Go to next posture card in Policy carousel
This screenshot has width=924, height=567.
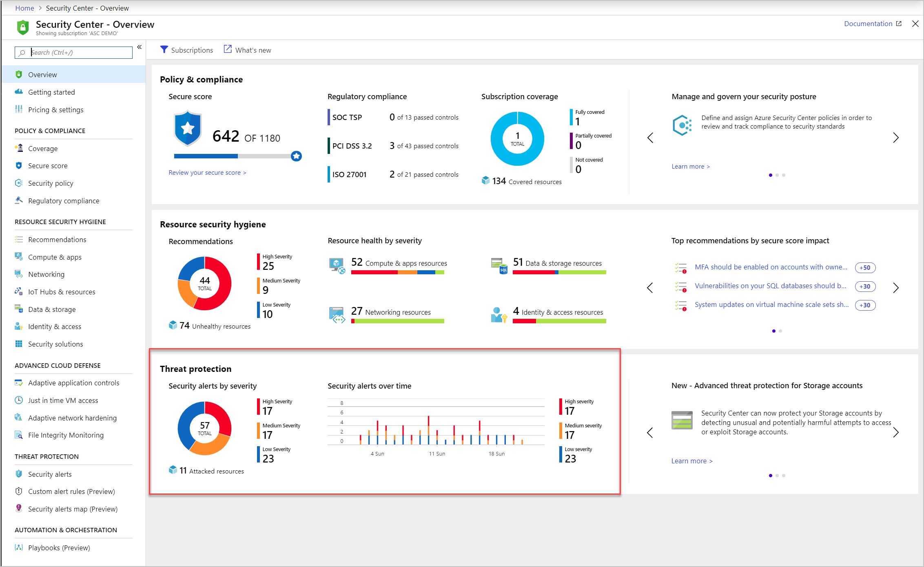point(896,138)
